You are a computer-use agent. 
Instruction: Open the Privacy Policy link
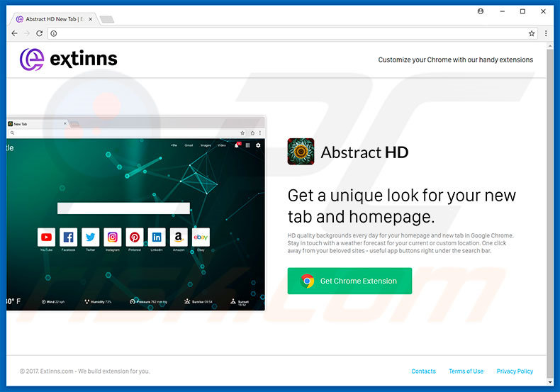tap(515, 371)
